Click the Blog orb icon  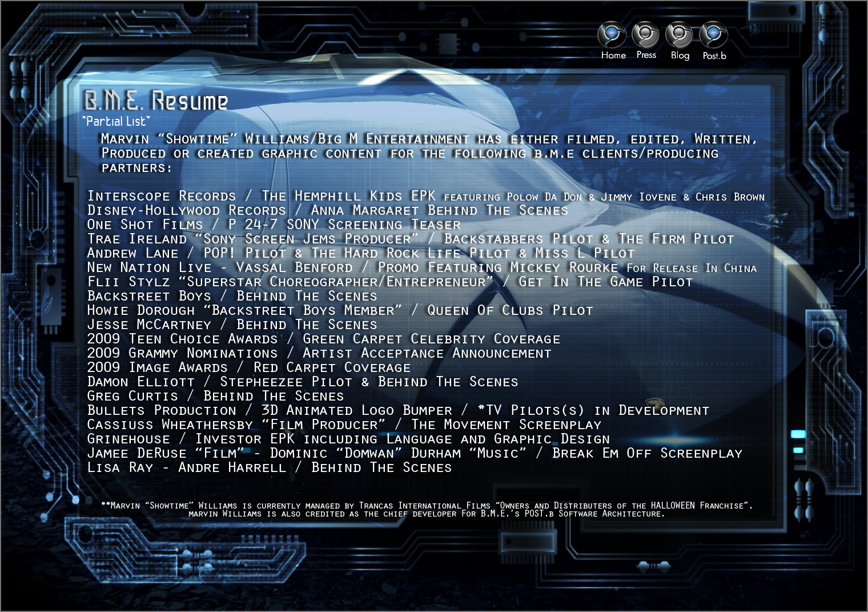click(680, 35)
